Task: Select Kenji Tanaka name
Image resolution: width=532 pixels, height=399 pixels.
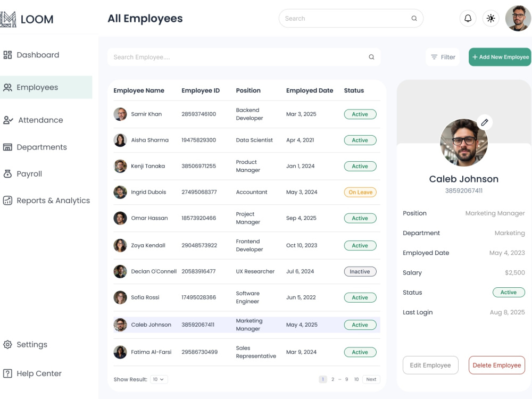Action: [148, 166]
